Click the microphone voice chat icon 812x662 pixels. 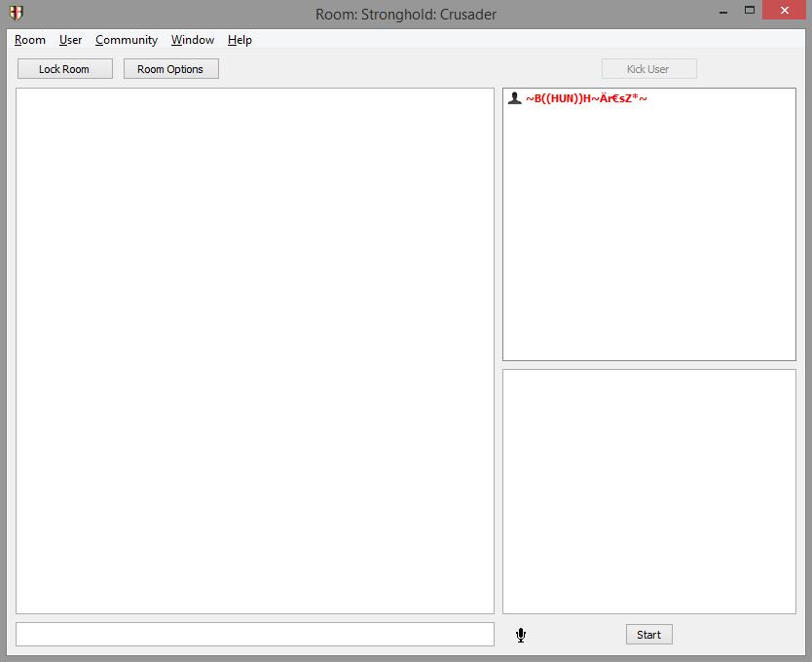coord(521,635)
